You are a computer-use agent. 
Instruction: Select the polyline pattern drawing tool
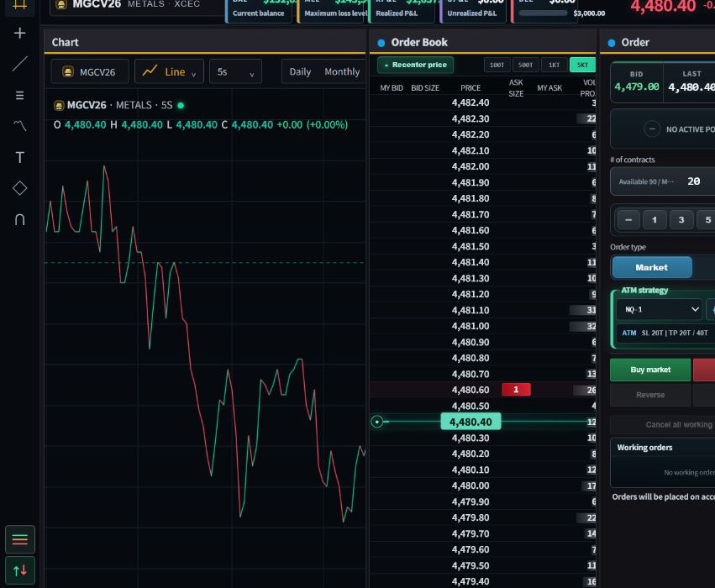(x=19, y=125)
